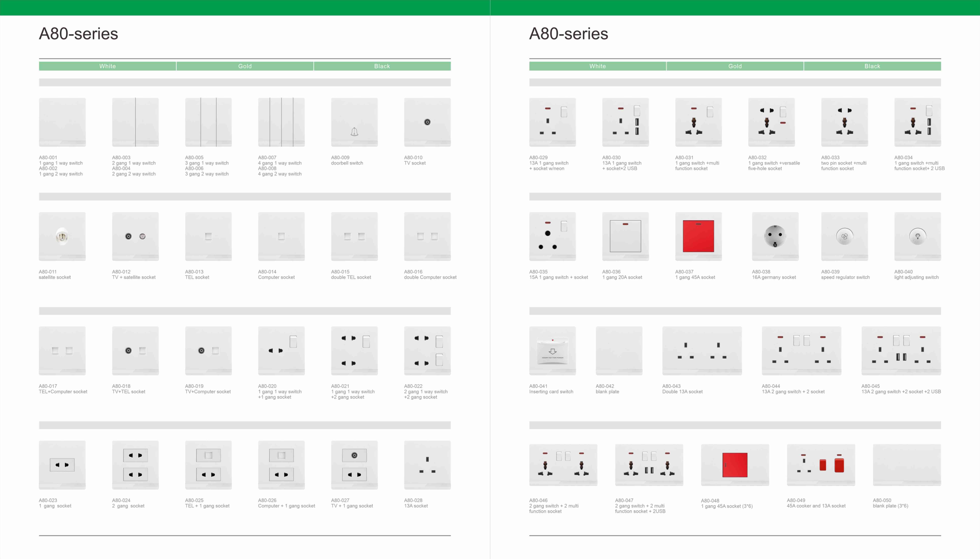Image resolution: width=980 pixels, height=559 pixels.
Task: Click the A80-003 two gang switch image
Action: tap(135, 122)
